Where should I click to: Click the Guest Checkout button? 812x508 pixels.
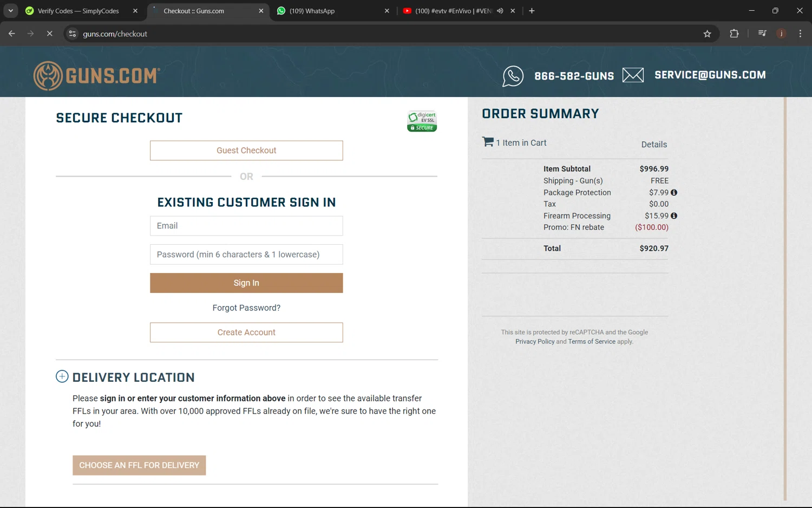point(246,151)
